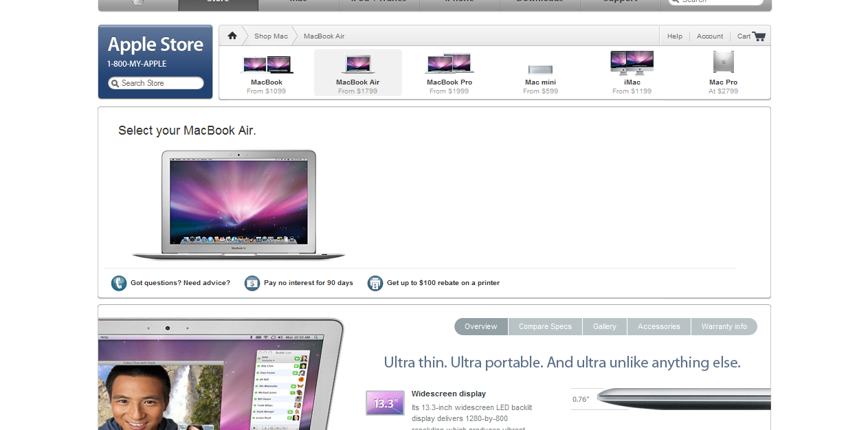Select the Mac mini product image
Image resolution: width=868 pixels, height=430 pixels.
pyautogui.click(x=540, y=69)
